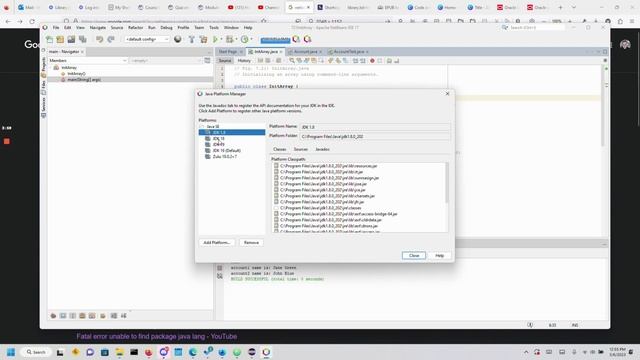Click the New File toolbar icon
This screenshot has width=640, height=360.
tap(49, 39)
